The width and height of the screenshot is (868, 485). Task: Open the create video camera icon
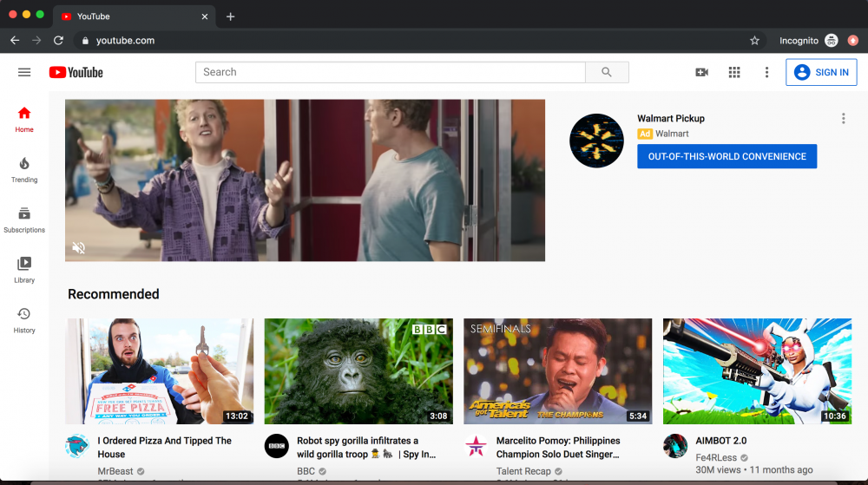701,72
